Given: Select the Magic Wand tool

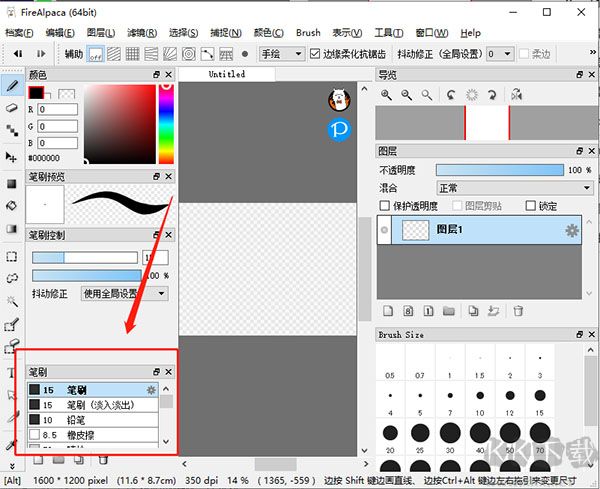Looking at the screenshot, I should click(11, 302).
